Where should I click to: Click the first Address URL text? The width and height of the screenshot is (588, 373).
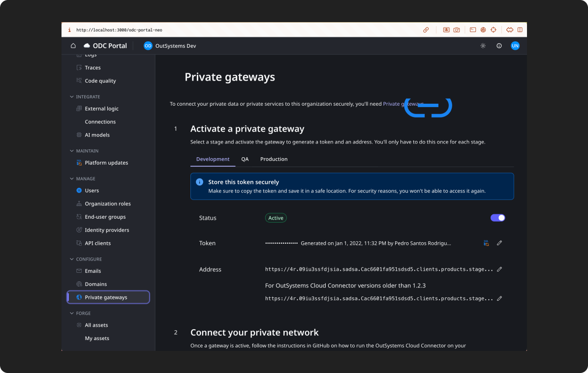tap(379, 269)
